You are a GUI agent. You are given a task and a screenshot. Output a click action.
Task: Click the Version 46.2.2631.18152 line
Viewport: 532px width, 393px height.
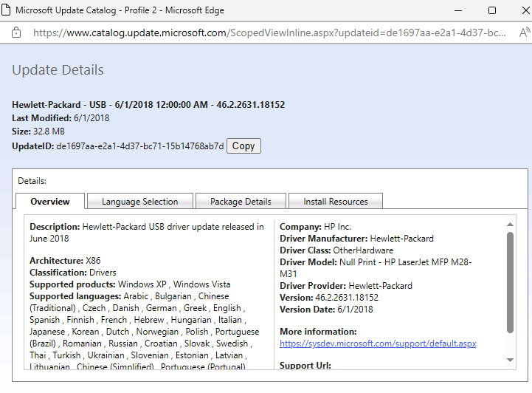click(329, 298)
